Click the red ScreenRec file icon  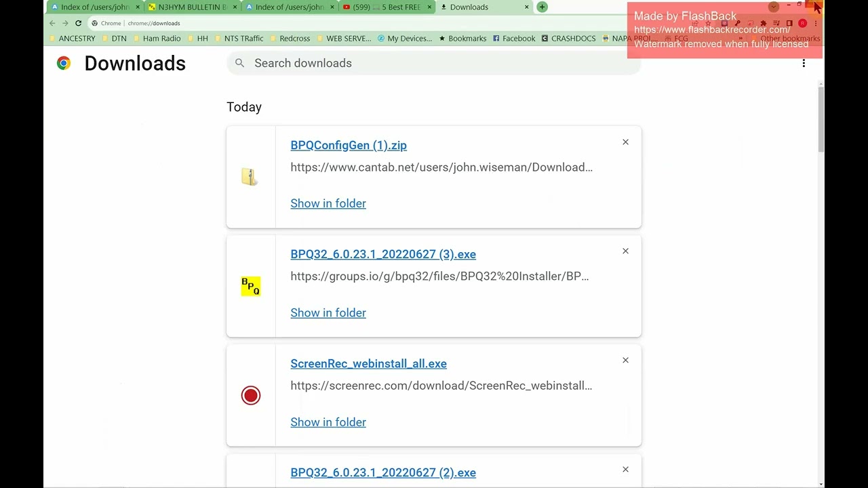pyautogui.click(x=251, y=396)
